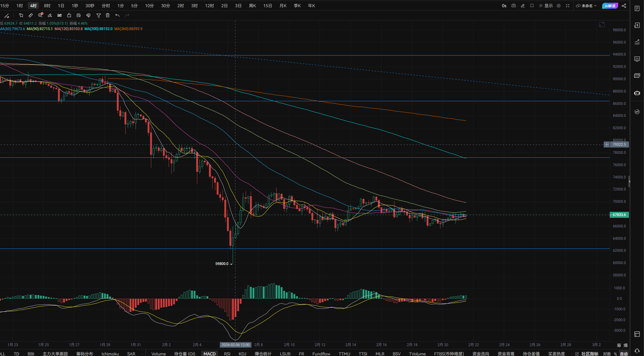
Task: Expand the line drawing tool selector
Action: coord(7,16)
